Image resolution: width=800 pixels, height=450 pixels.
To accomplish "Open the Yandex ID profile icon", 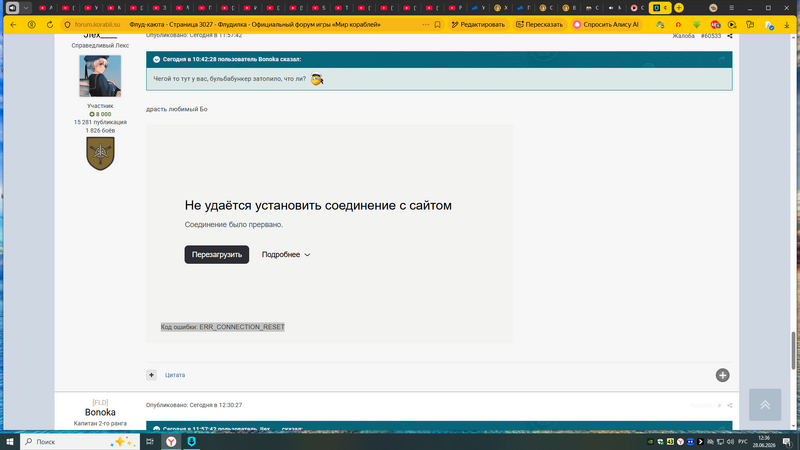I will [x=32, y=24].
